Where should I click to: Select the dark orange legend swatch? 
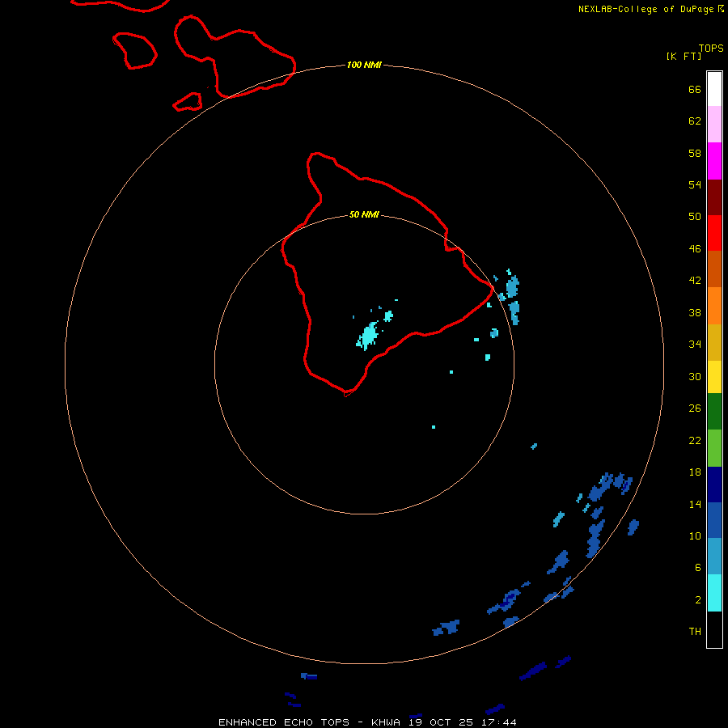714,269
